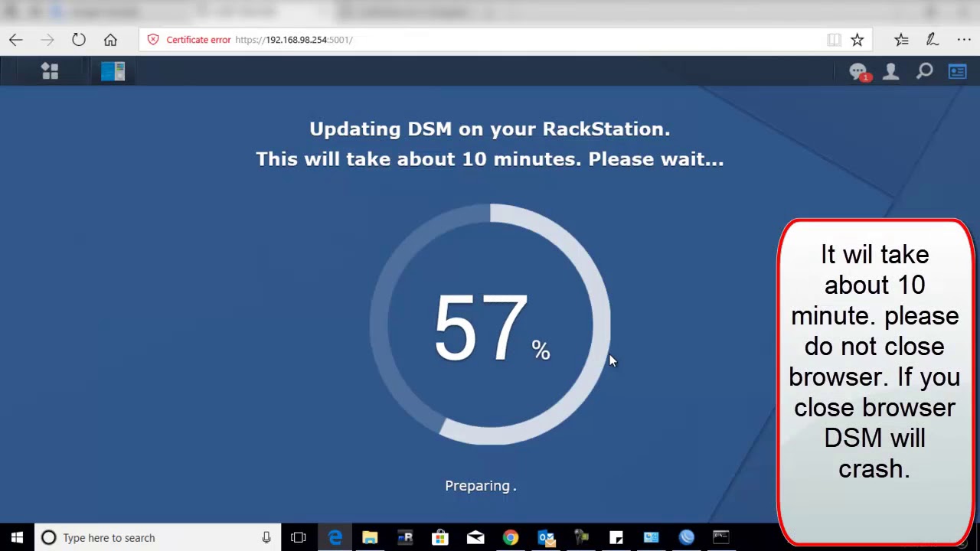Open Task View from the taskbar
This screenshot has height=551, width=980.
(299, 538)
